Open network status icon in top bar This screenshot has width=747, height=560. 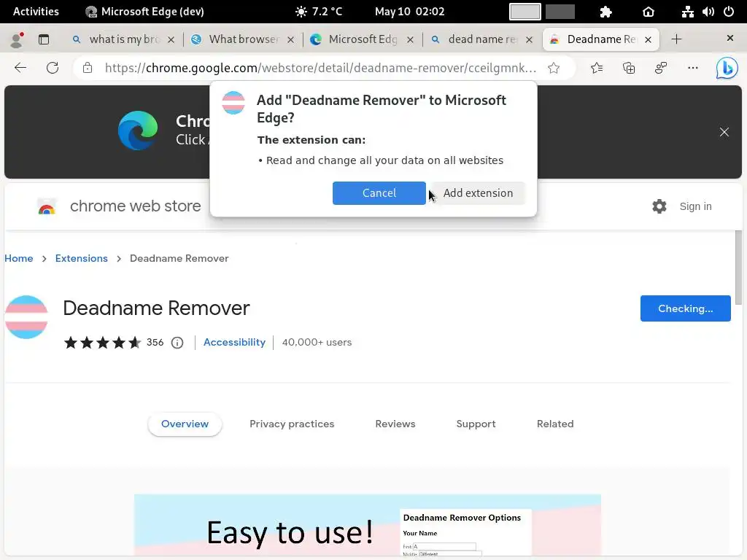coord(687,12)
